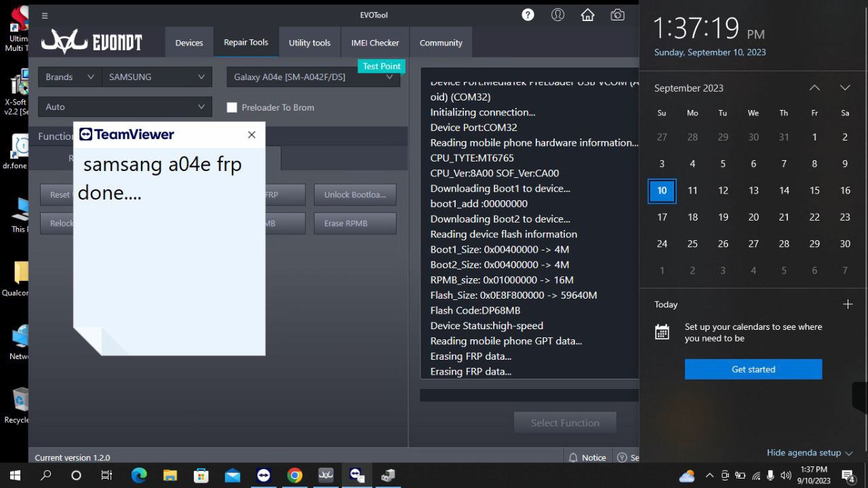Click the Test Point button
Viewport: 868px width, 488px height.
382,66
